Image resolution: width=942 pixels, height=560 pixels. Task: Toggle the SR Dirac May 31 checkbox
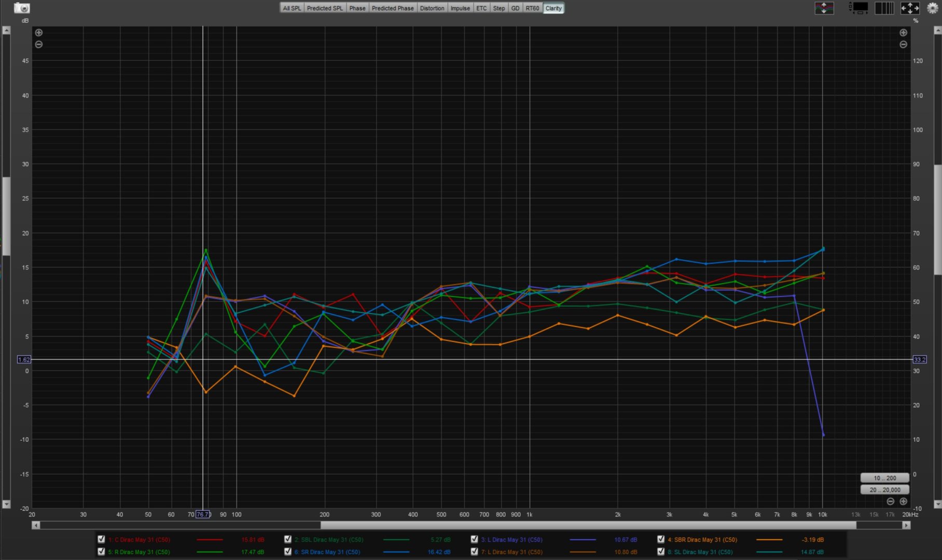click(x=288, y=552)
